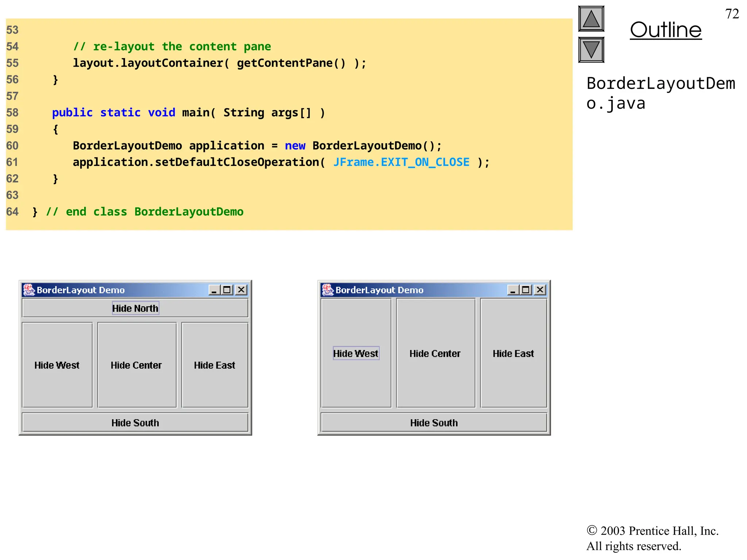
Task: Click the end class BorderLayoutDemo comment
Action: (144, 212)
